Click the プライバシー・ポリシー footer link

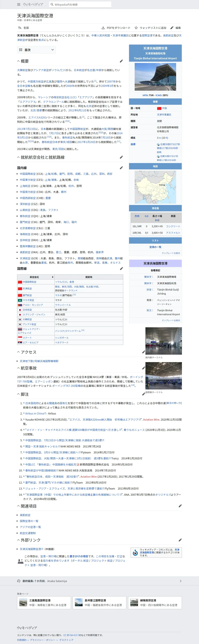43,640
